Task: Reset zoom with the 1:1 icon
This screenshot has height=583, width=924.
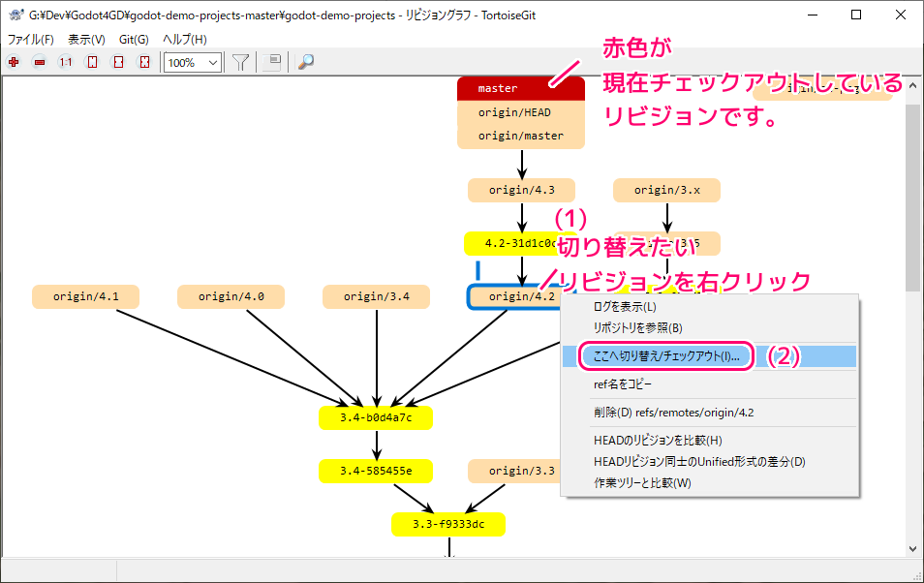Action: tap(66, 62)
